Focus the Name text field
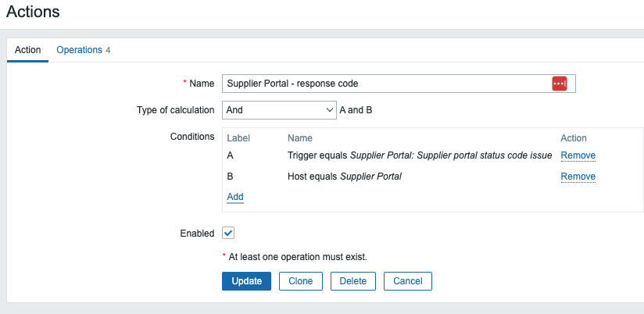The image size is (644, 314). [x=383, y=84]
